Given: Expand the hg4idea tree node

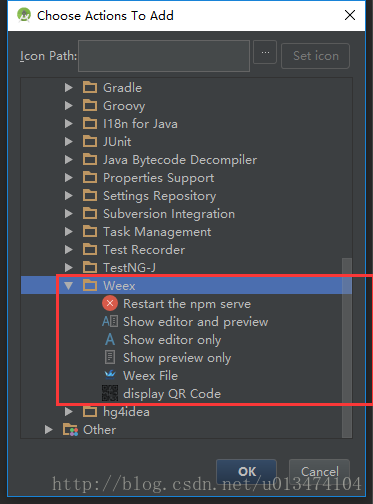Looking at the screenshot, I should [x=69, y=412].
